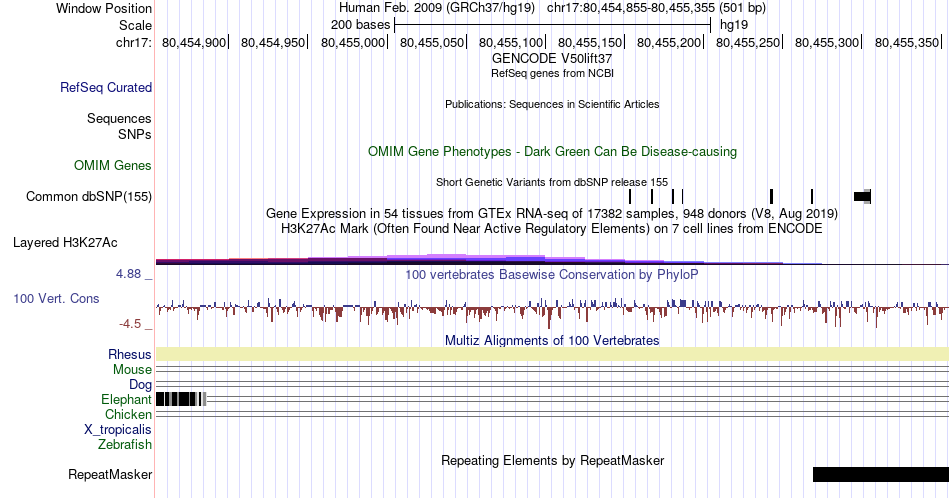Click the Layered H3K27Ac track label
The height and width of the screenshot is (498, 950).
coord(65,242)
